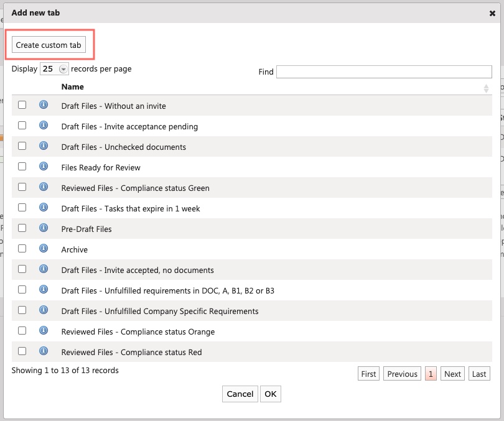Enable Compliance status Green checkbox
Viewport: 504px width, 421px height.
coord(22,187)
